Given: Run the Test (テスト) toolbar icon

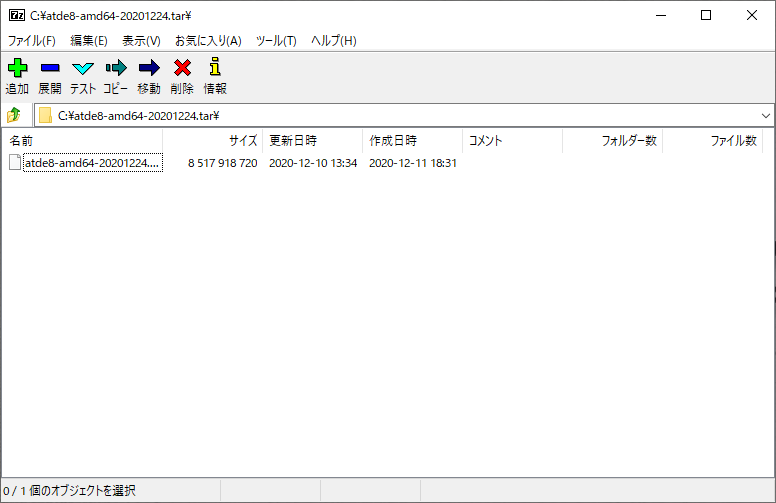Looking at the screenshot, I should [x=83, y=69].
